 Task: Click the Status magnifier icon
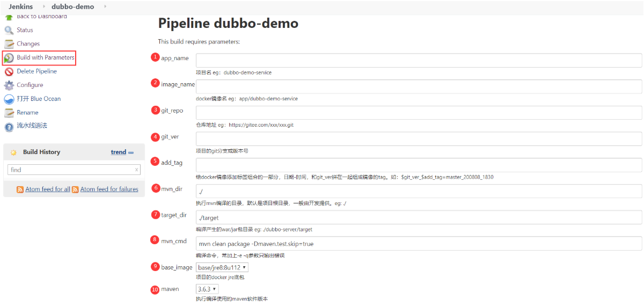9,30
